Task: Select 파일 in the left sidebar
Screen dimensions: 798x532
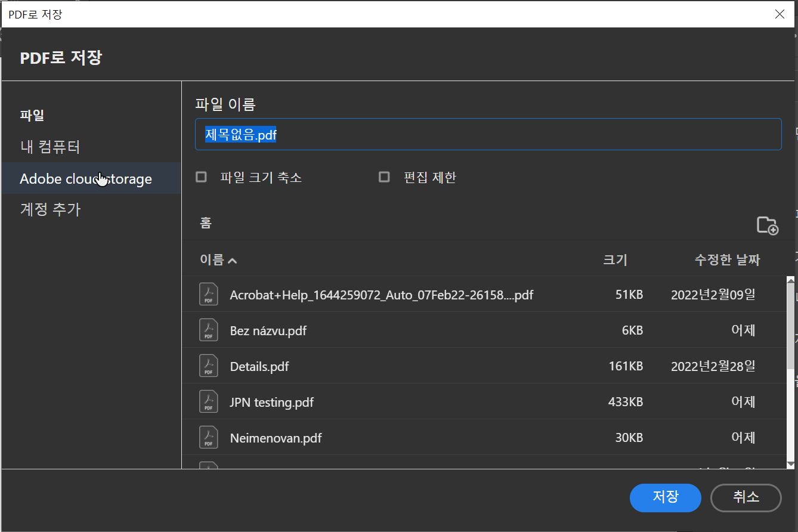Action: pyautogui.click(x=32, y=115)
